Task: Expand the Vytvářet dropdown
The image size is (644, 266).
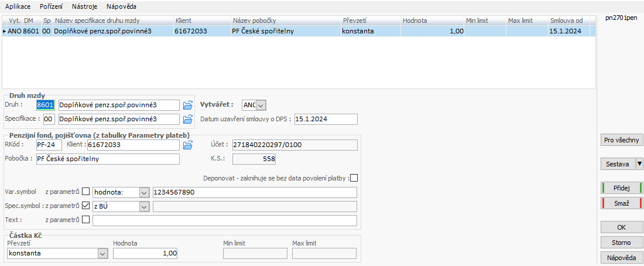Action: (x=261, y=105)
